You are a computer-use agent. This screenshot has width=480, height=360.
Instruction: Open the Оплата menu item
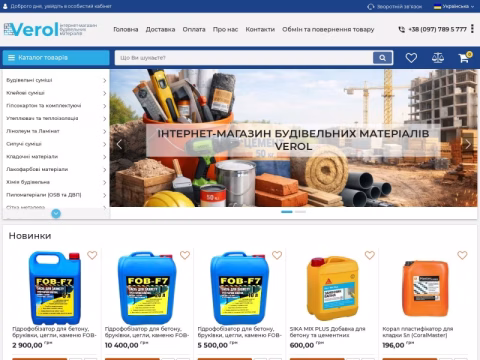click(x=194, y=29)
